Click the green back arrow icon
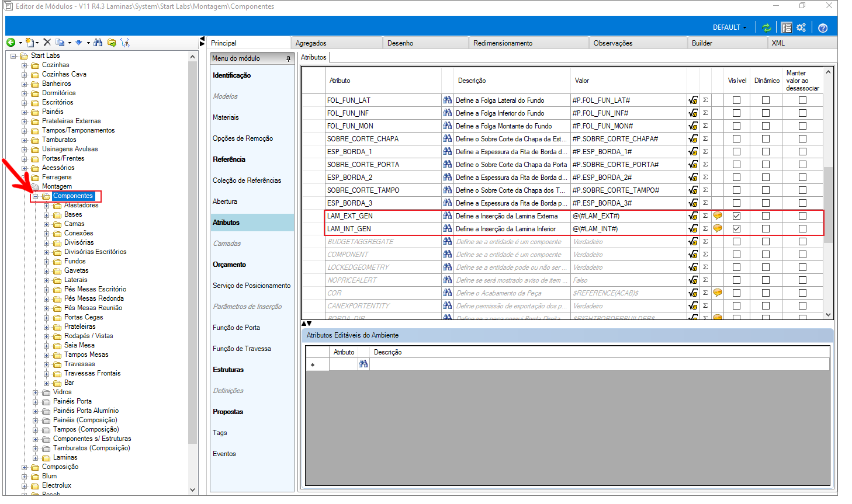The width and height of the screenshot is (852, 504). [11, 43]
